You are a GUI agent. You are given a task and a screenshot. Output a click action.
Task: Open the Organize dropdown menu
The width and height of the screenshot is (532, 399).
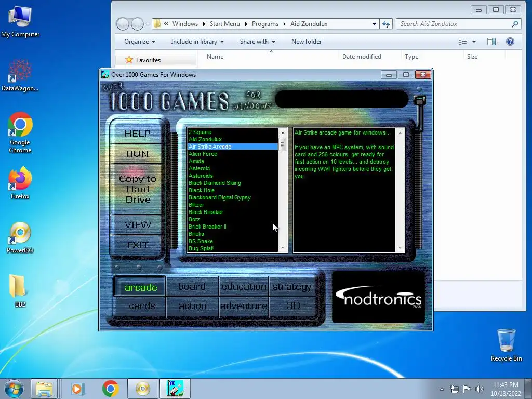(x=140, y=42)
